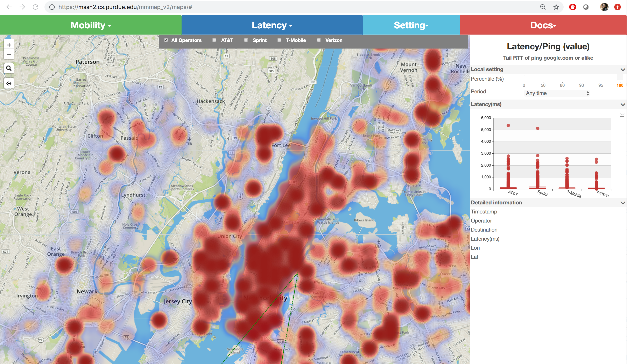Viewport: 627px width, 364px height.
Task: Collapse the Detailed information section
Action: pyautogui.click(x=623, y=203)
